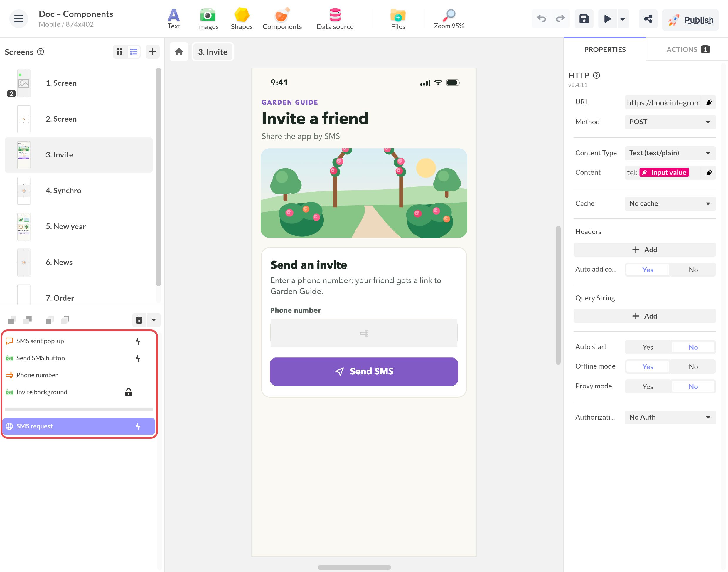Add a new screen with plus button
Image resolution: width=728 pixels, height=572 pixels.
click(x=153, y=52)
